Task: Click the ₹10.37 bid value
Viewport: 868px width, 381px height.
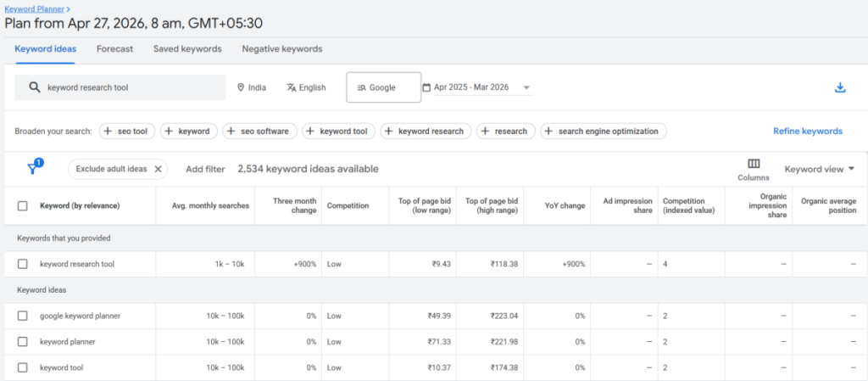Action: click(x=439, y=367)
